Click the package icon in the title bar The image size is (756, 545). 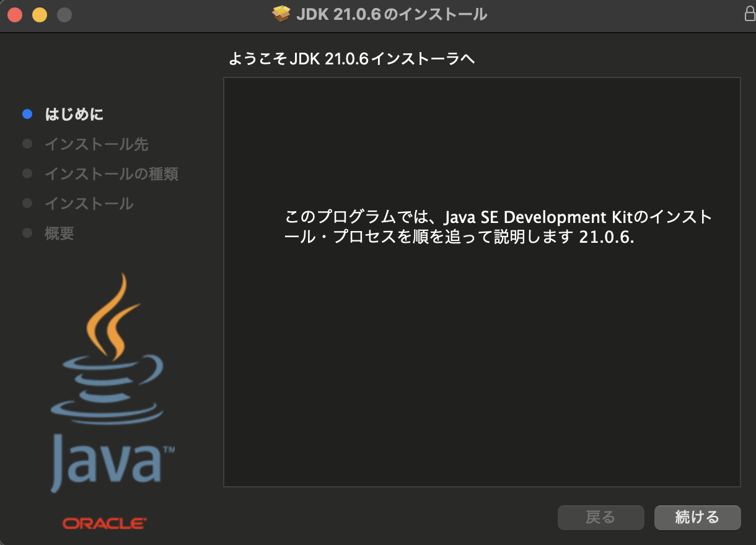[x=282, y=14]
